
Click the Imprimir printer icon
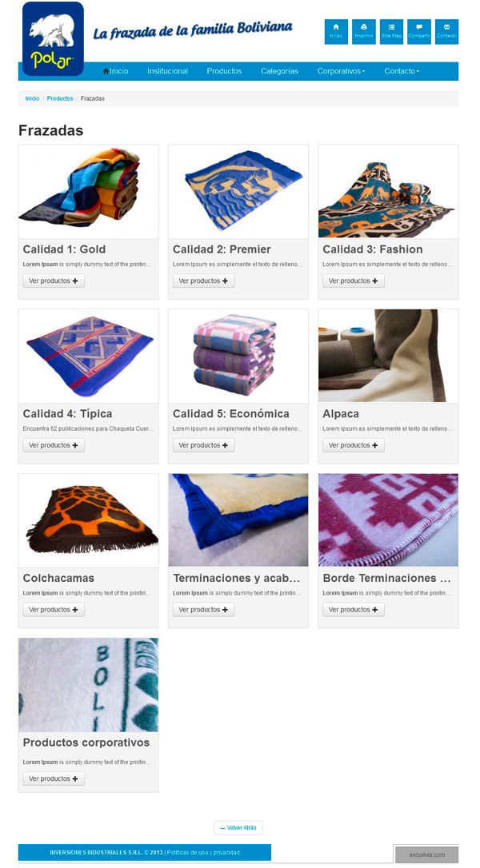click(x=364, y=31)
